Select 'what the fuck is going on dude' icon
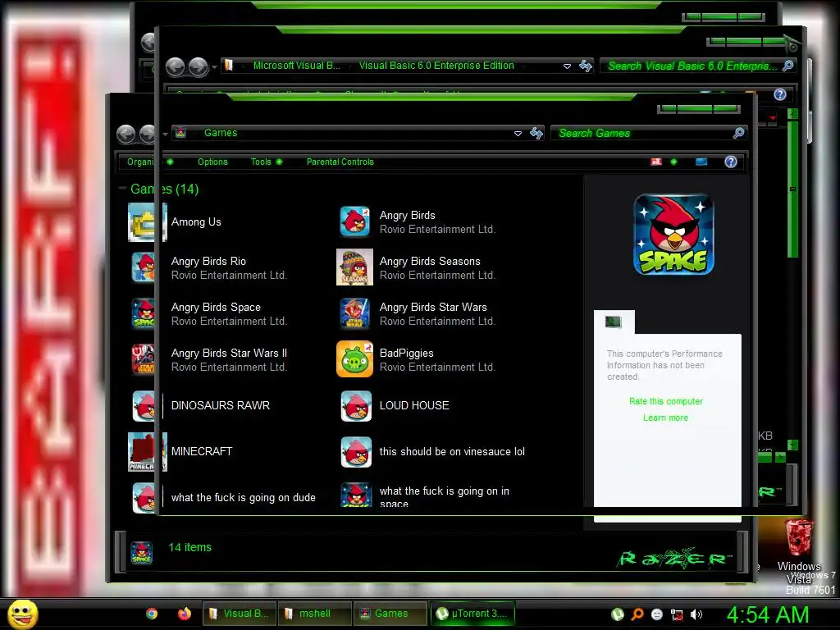840x630 pixels. tap(144, 498)
